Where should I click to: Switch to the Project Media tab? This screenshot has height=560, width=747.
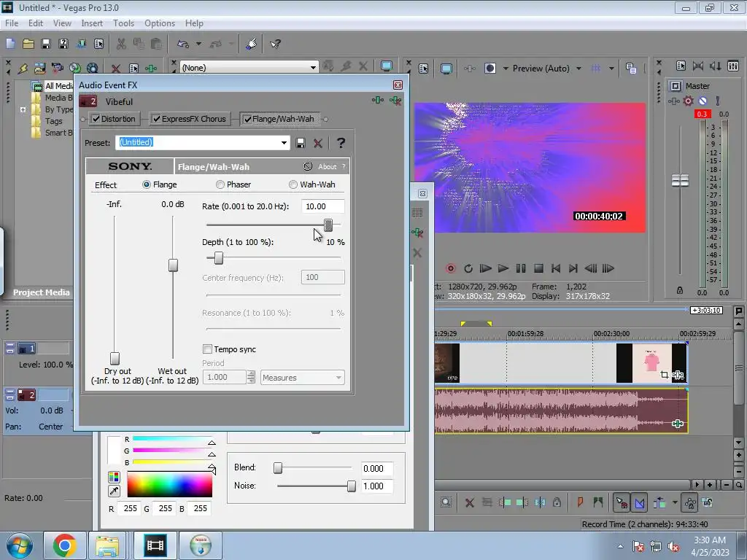click(41, 292)
